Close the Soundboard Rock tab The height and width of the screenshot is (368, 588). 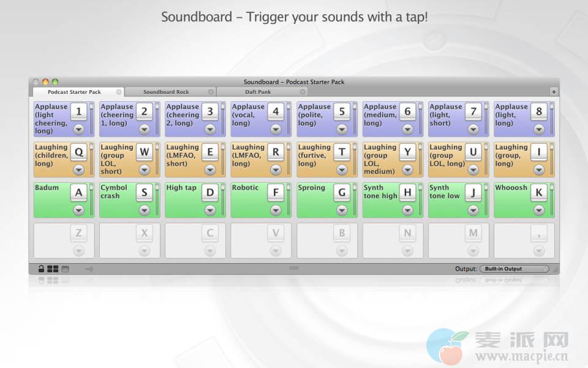[x=211, y=92]
